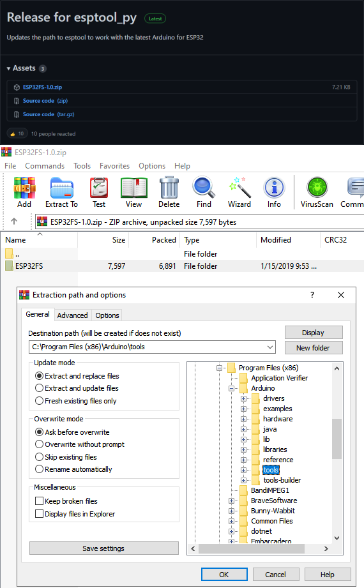Select Extract and replace files option

click(39, 376)
